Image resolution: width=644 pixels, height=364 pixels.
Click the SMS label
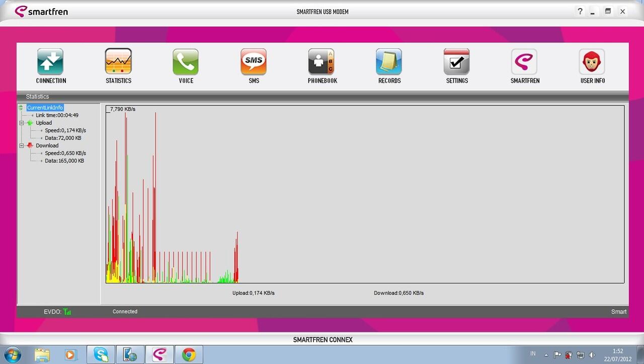point(254,81)
